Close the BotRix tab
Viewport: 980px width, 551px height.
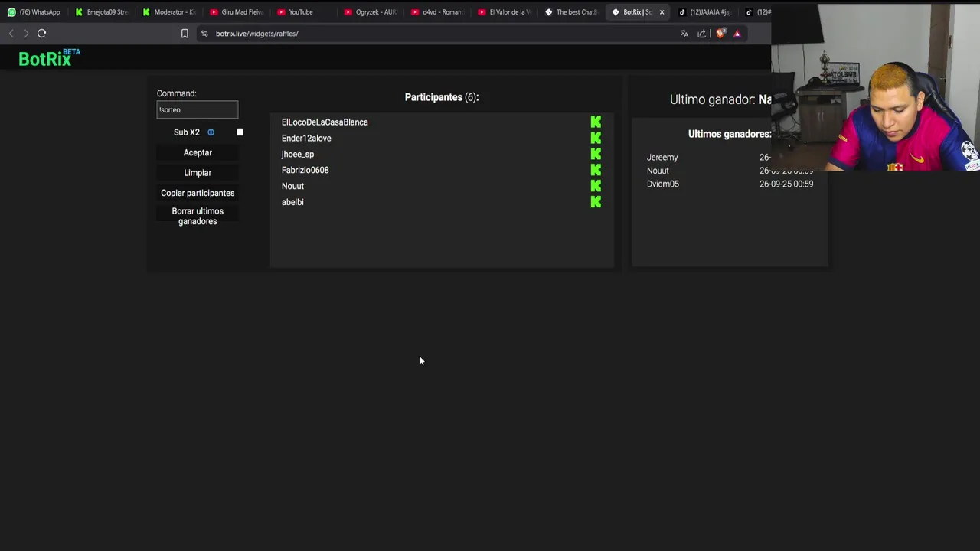point(661,12)
